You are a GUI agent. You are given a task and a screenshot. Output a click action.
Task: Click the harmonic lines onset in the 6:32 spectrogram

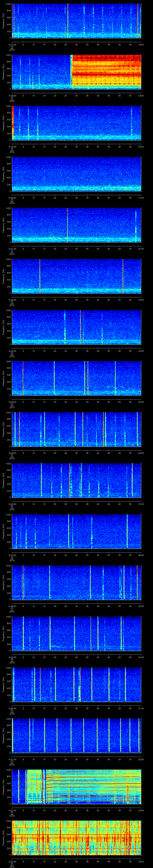pos(46,787)
